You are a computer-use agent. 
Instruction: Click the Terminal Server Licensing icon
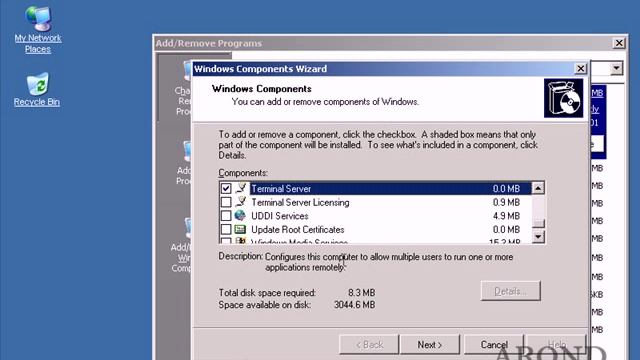[241, 202]
